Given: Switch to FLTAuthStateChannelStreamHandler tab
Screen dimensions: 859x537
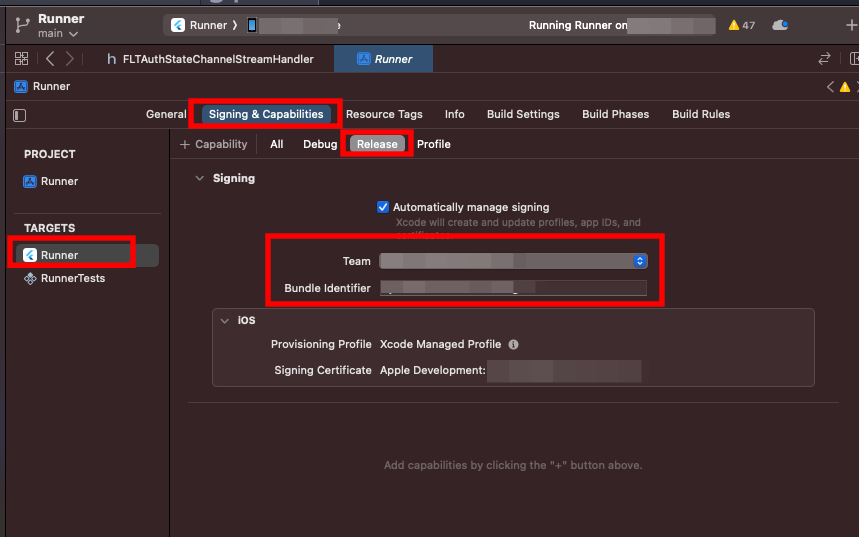Looking at the screenshot, I should pyautogui.click(x=210, y=59).
